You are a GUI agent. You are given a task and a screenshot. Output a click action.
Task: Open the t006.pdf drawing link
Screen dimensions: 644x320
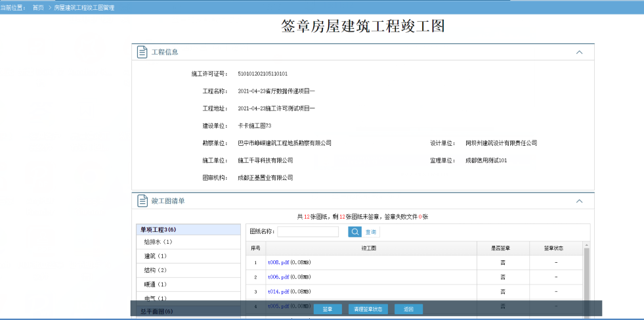pos(278,277)
